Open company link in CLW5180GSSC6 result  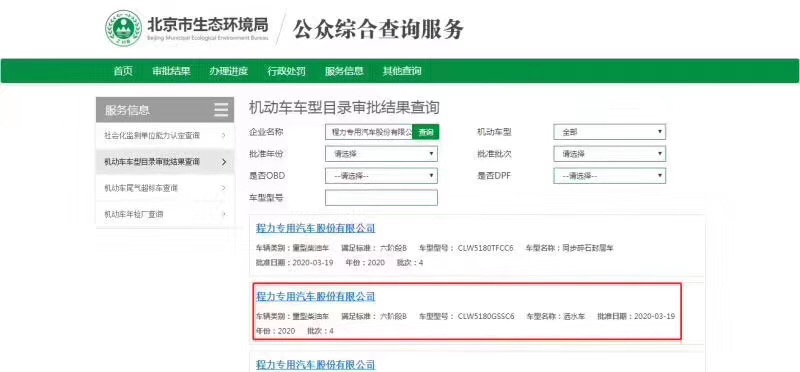pos(315,296)
